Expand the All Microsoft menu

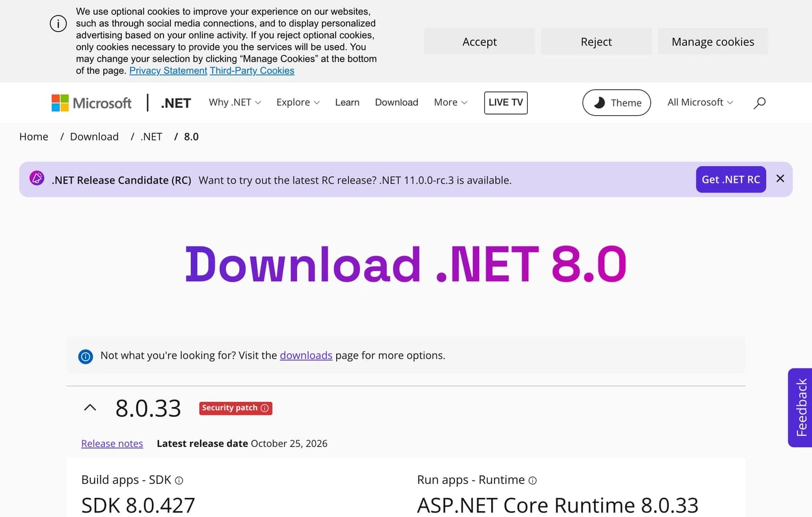click(700, 102)
